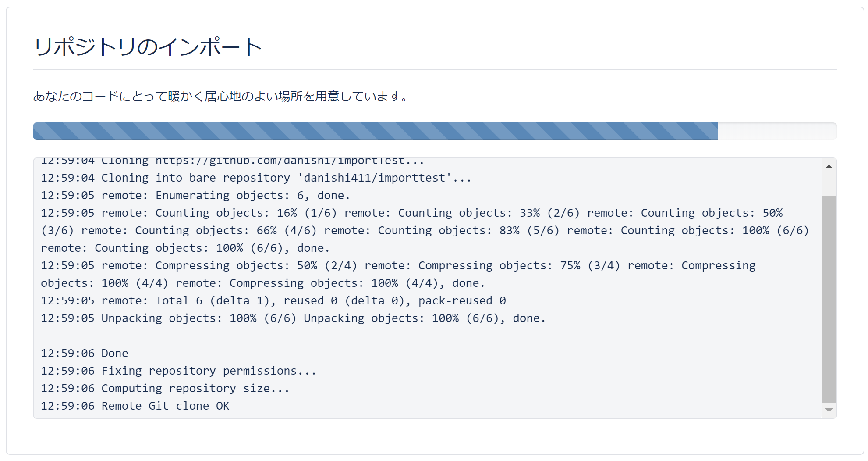The width and height of the screenshot is (868, 461).
Task: Click the Enumerating objects log line
Action: point(195,195)
